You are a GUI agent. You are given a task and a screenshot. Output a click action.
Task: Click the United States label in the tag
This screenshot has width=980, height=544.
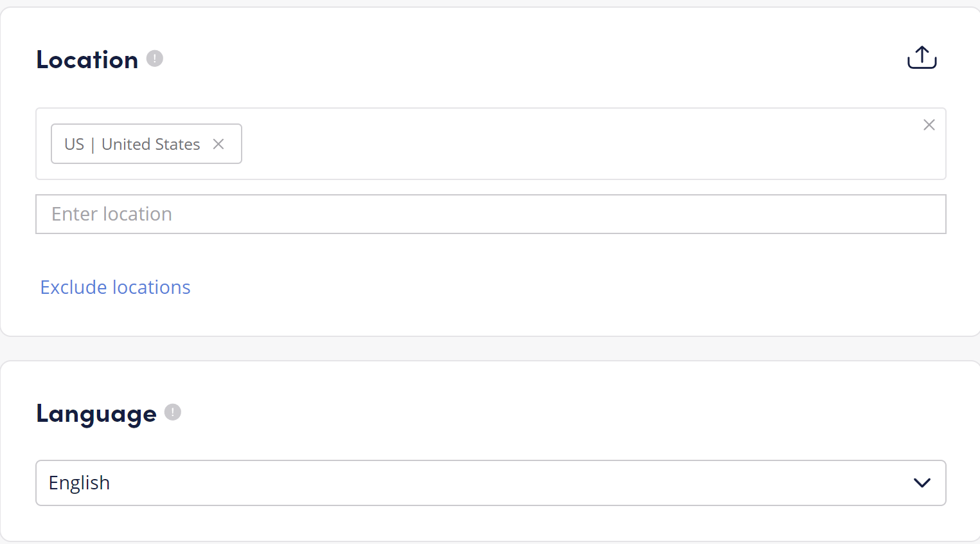point(151,144)
